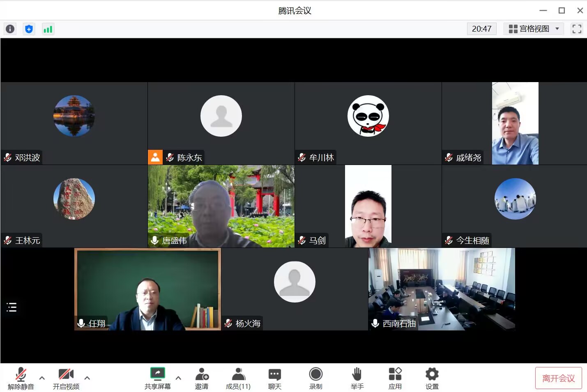Viewport: 587px width, 392px height.
Task: Select the 西南石油 conference room video
Action: coord(442,289)
